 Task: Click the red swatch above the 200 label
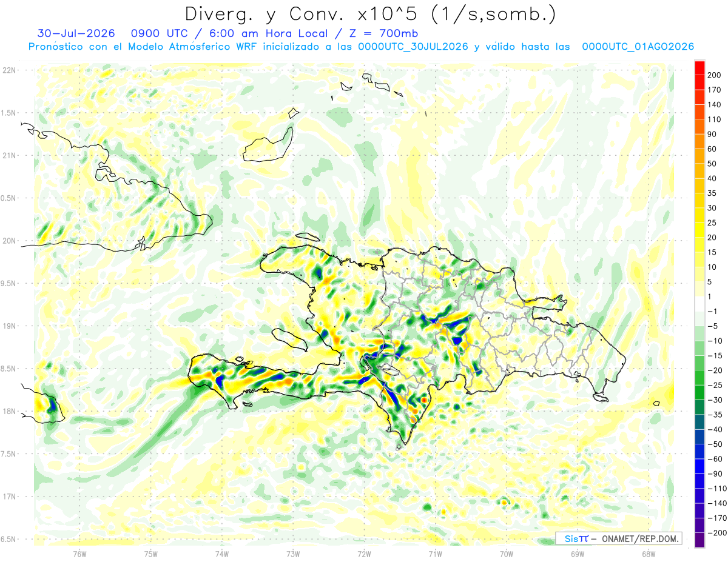coord(699,68)
